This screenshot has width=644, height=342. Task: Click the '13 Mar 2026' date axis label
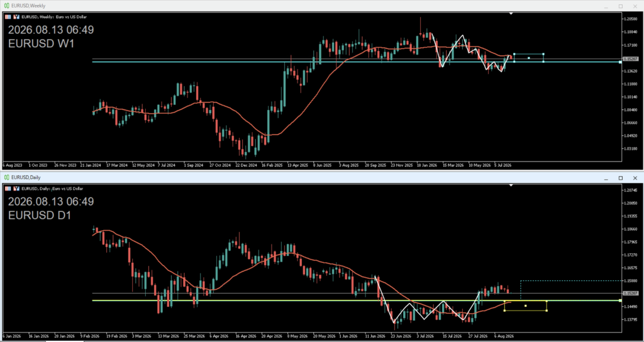coord(167,335)
